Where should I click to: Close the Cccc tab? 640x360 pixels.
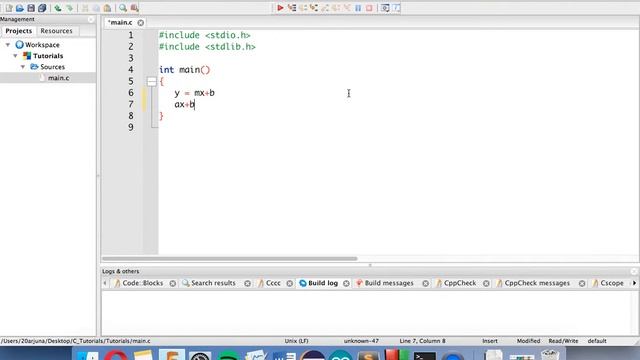pos(289,283)
